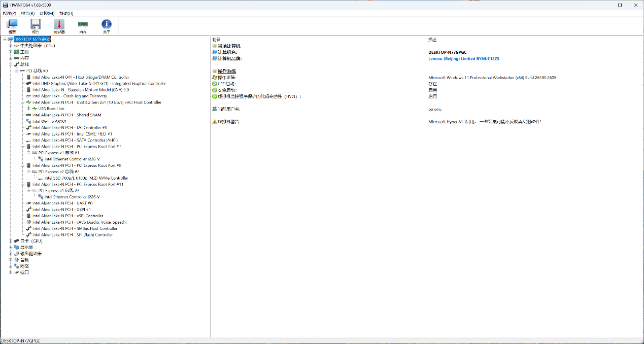The width and height of the screenshot is (644, 344).
Task: Click the 内存 memory module toolbar icon
Action: pyautogui.click(x=83, y=26)
